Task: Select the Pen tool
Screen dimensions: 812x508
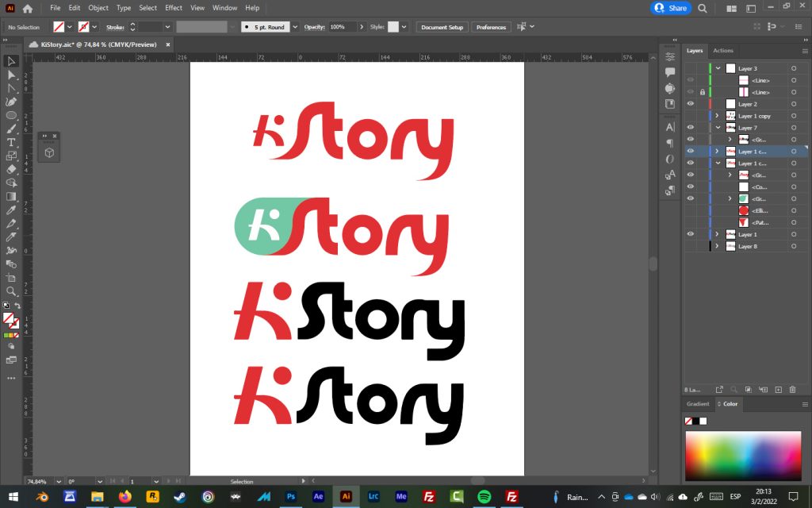Action: point(11,102)
